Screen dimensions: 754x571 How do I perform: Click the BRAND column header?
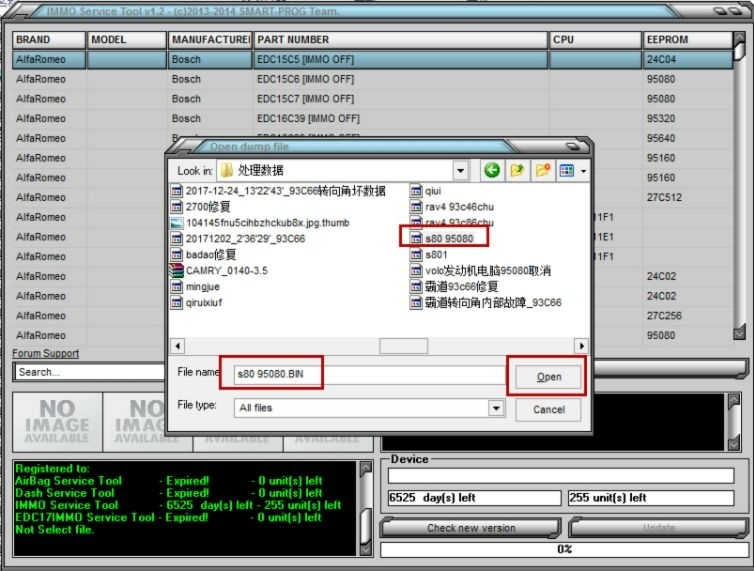point(49,40)
